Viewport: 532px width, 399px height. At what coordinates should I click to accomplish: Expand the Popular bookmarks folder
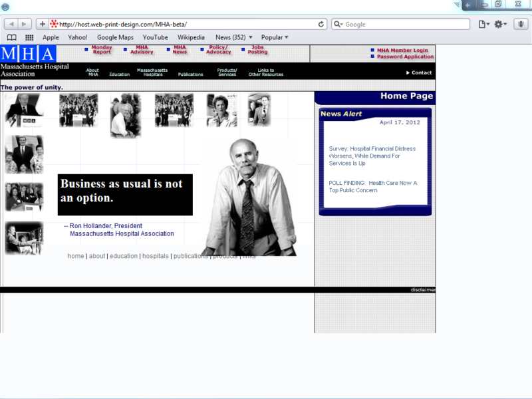coord(275,37)
